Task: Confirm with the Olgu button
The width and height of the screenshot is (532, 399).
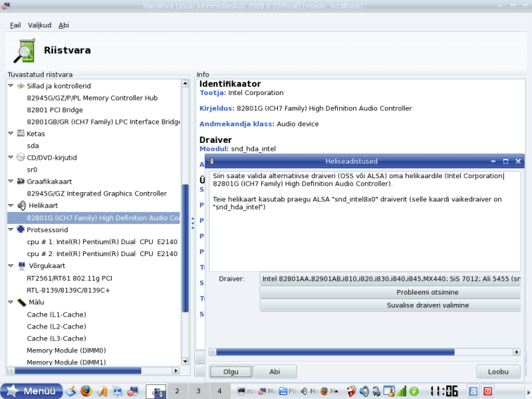Action: pyautogui.click(x=231, y=372)
